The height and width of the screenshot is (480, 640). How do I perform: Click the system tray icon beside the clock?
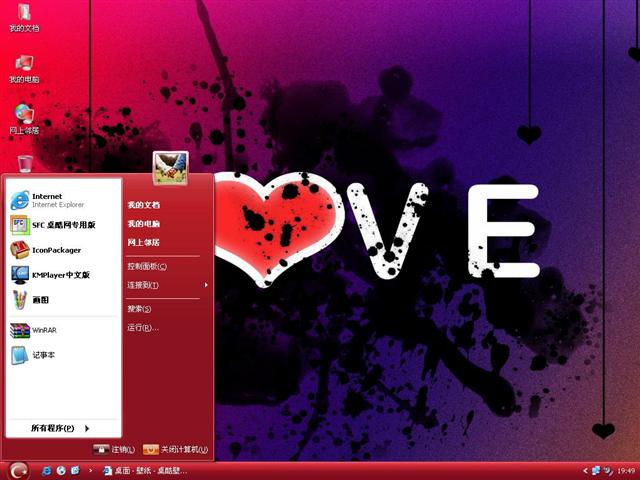[x=608, y=471]
